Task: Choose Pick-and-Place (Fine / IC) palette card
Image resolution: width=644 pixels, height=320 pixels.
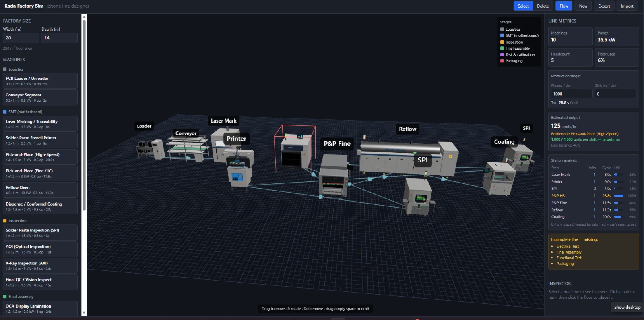Action: [x=40, y=173]
